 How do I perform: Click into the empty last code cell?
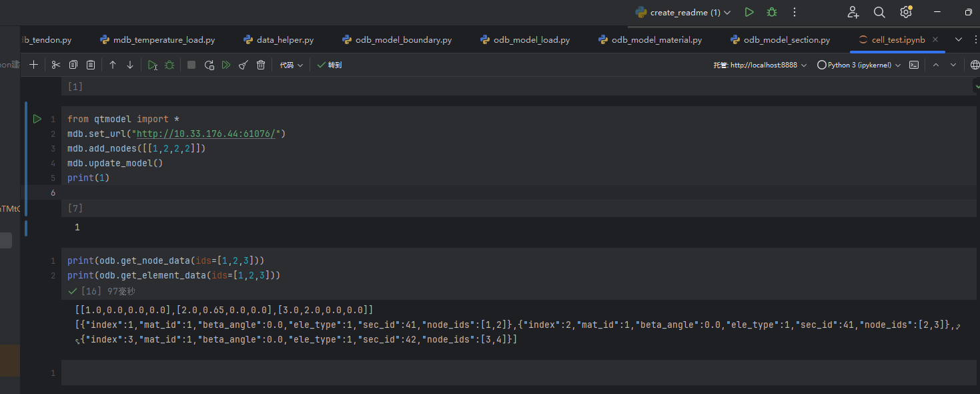tap(519, 373)
